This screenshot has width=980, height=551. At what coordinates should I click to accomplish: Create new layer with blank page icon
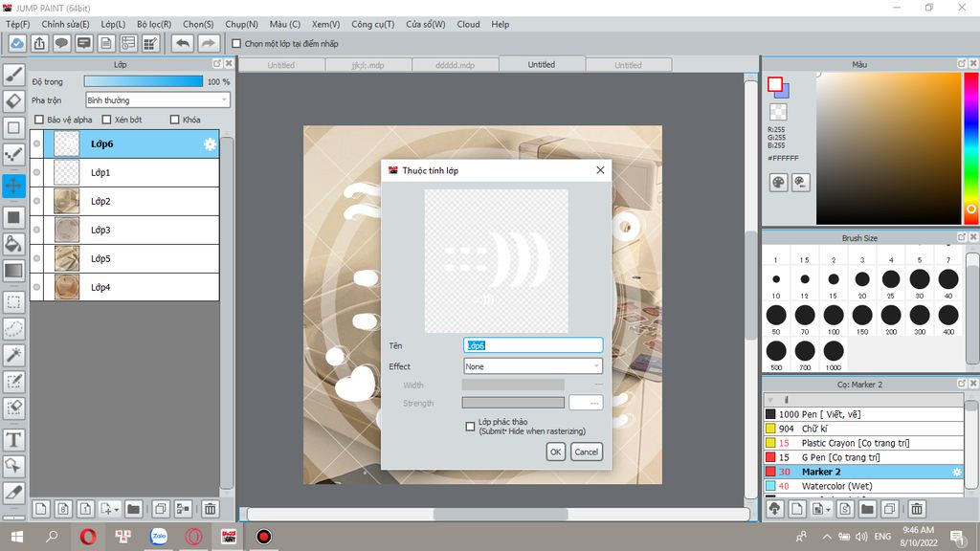[40, 509]
